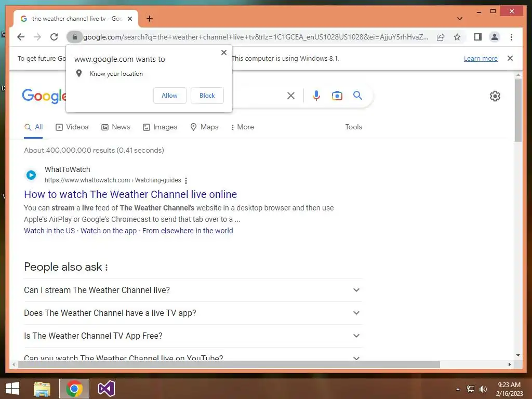This screenshot has height=399, width=532.
Task: Click the padlock site info icon
Action: (75, 37)
